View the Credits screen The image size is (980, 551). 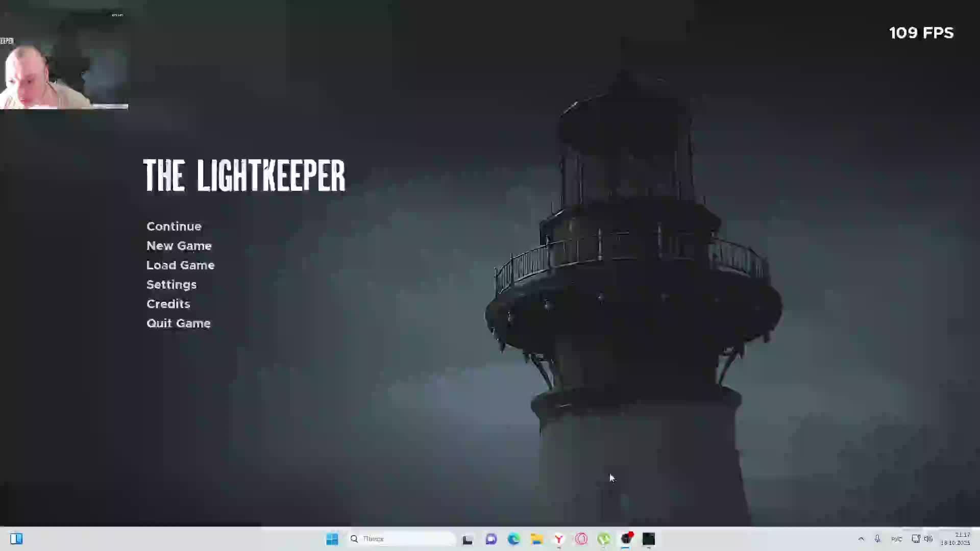coord(168,304)
